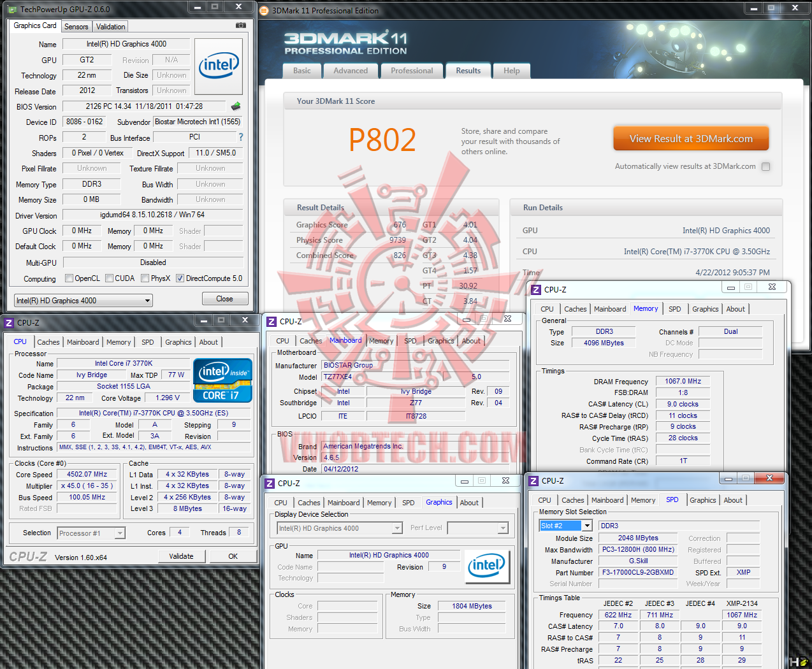Open the GPU selection dropdown in GPU-Z
The height and width of the screenshot is (669, 812).
(x=83, y=300)
